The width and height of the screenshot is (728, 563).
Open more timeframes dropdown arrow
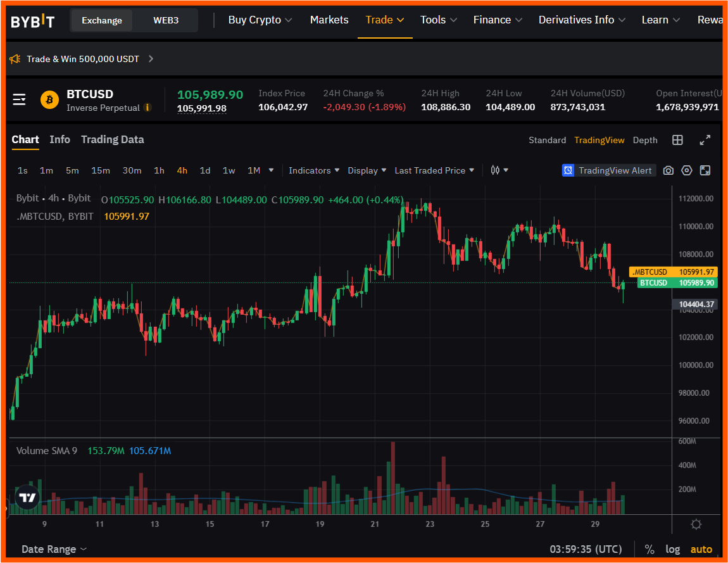click(271, 170)
